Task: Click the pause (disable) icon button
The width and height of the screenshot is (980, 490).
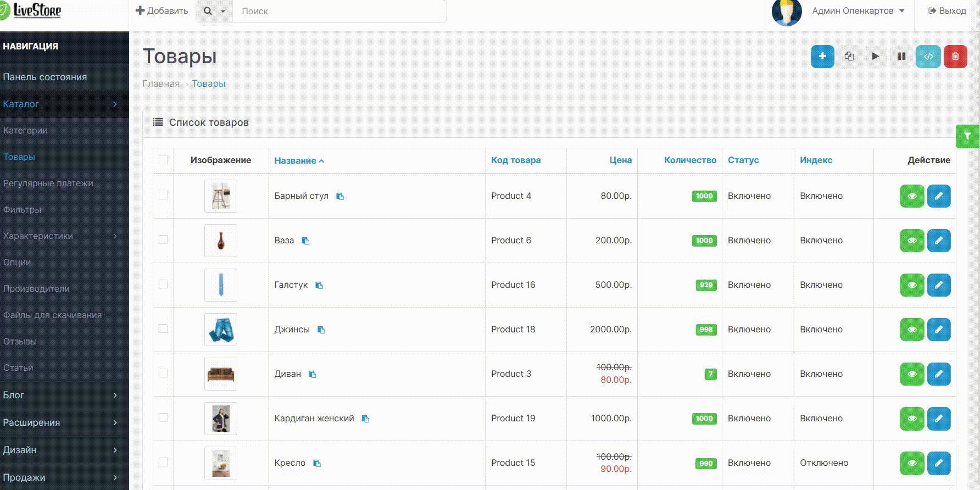Action: point(901,57)
